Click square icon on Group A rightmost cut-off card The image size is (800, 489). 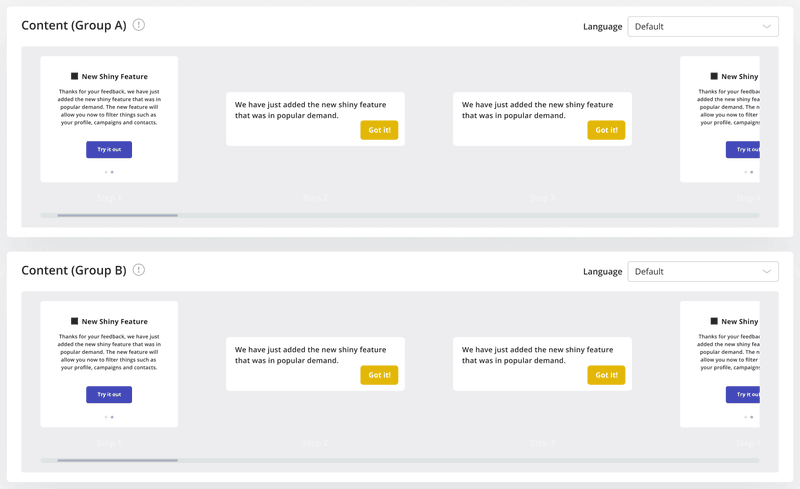[714, 76]
